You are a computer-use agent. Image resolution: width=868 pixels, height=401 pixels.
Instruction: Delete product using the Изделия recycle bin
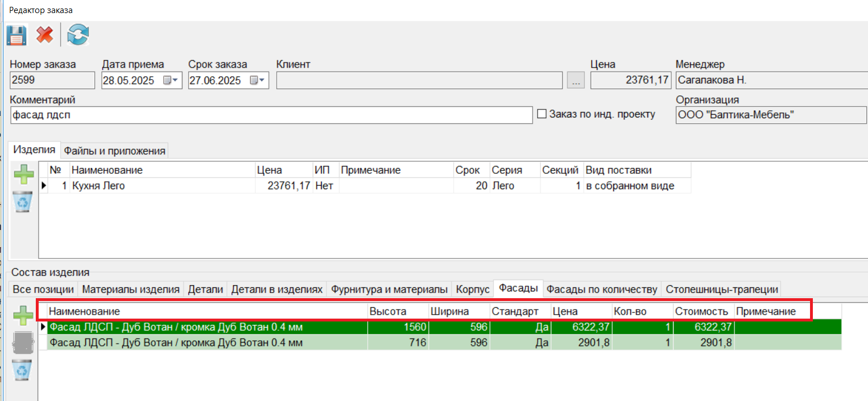[23, 202]
